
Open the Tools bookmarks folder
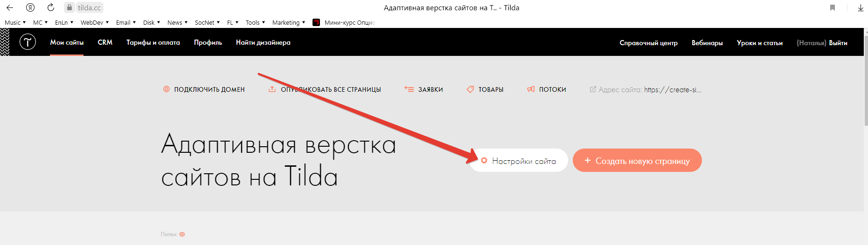point(255,22)
